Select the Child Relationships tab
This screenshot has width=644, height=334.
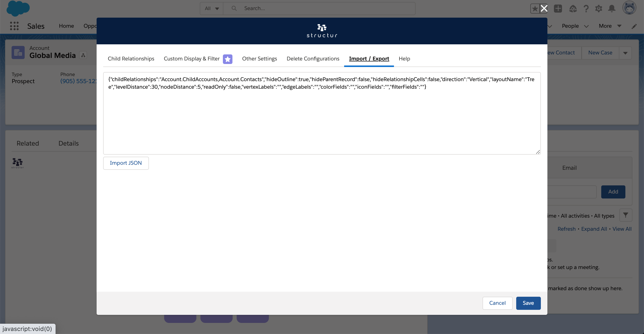pos(131,58)
